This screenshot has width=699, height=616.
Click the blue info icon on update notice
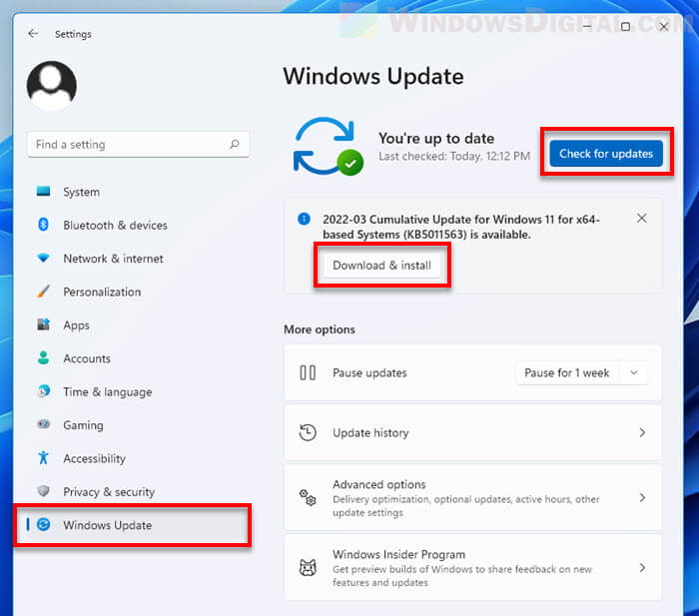click(304, 219)
